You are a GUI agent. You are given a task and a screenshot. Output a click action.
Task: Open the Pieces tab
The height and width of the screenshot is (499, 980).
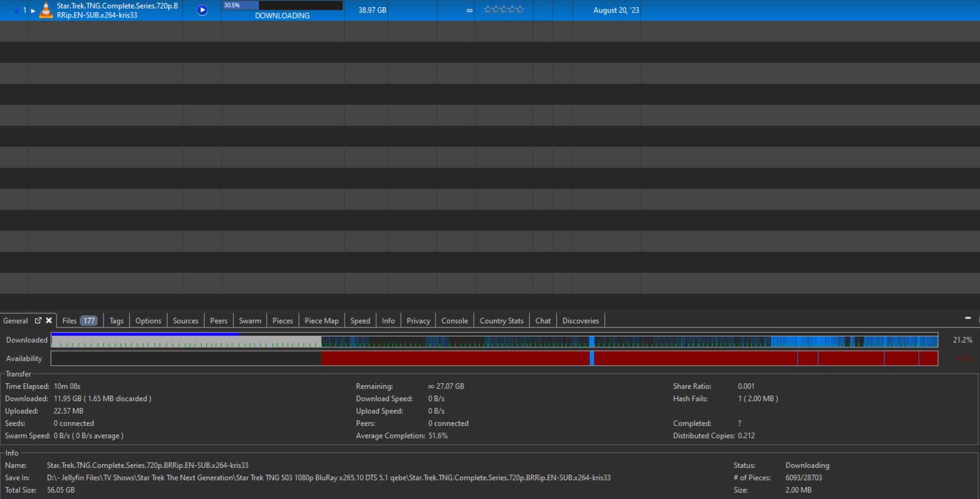click(x=282, y=321)
